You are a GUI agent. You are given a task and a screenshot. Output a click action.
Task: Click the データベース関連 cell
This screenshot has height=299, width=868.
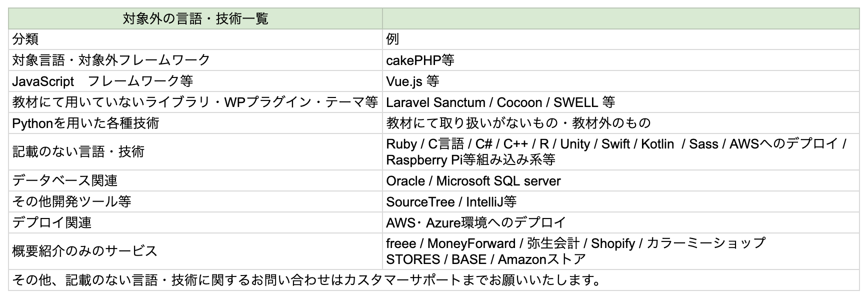click(x=195, y=180)
